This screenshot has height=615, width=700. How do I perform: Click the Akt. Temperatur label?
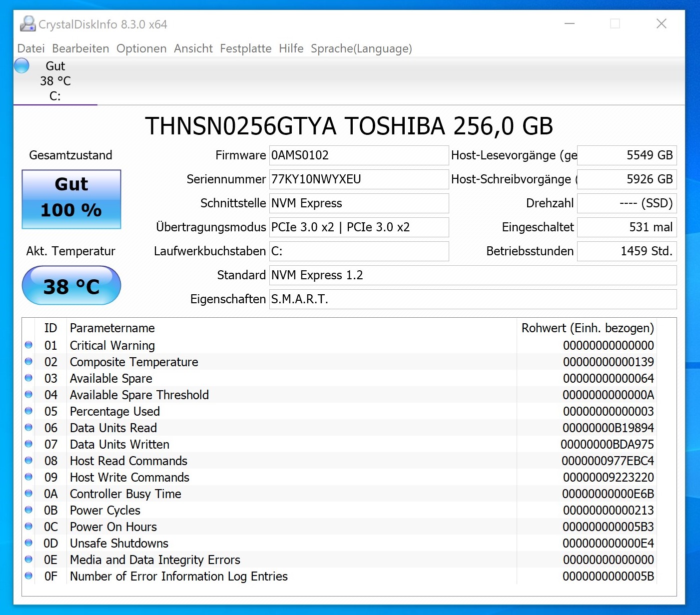[x=70, y=251]
